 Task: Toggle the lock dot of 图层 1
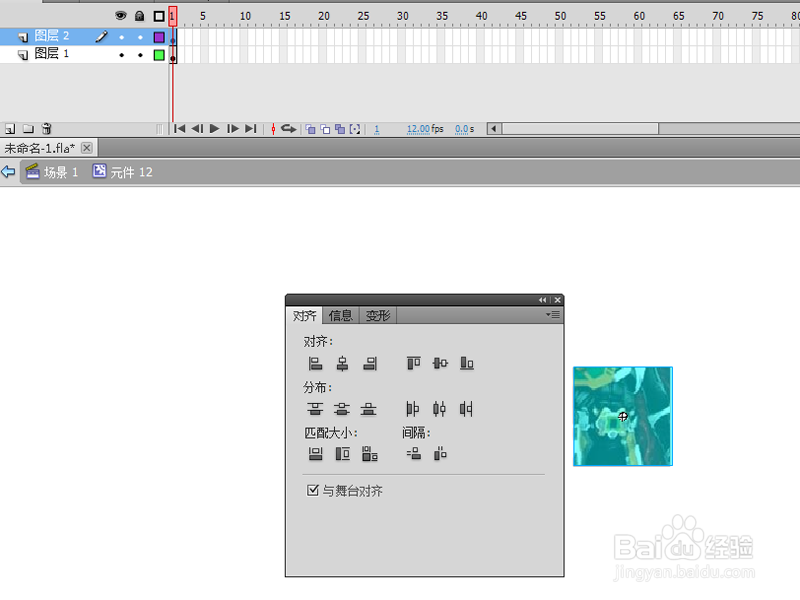140,55
